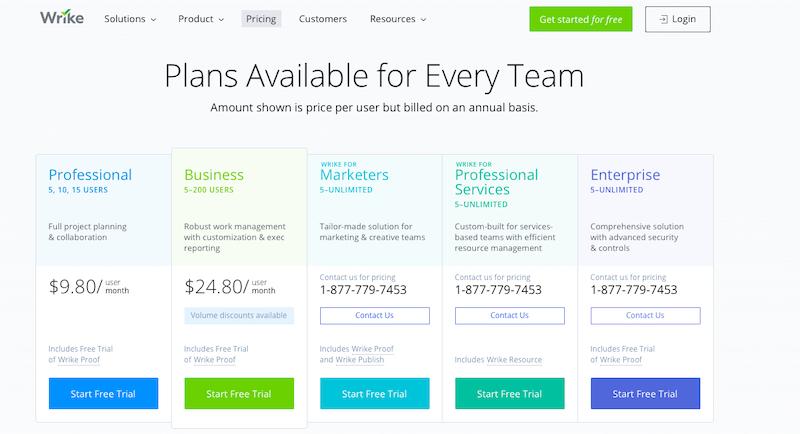800x434 pixels.
Task: Start Free Trial for Professional plan
Action: coord(104,394)
